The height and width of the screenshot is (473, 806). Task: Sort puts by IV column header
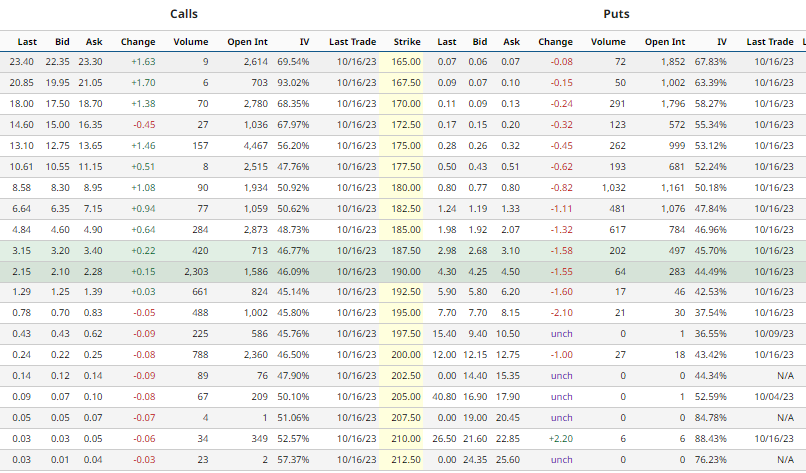click(x=722, y=42)
